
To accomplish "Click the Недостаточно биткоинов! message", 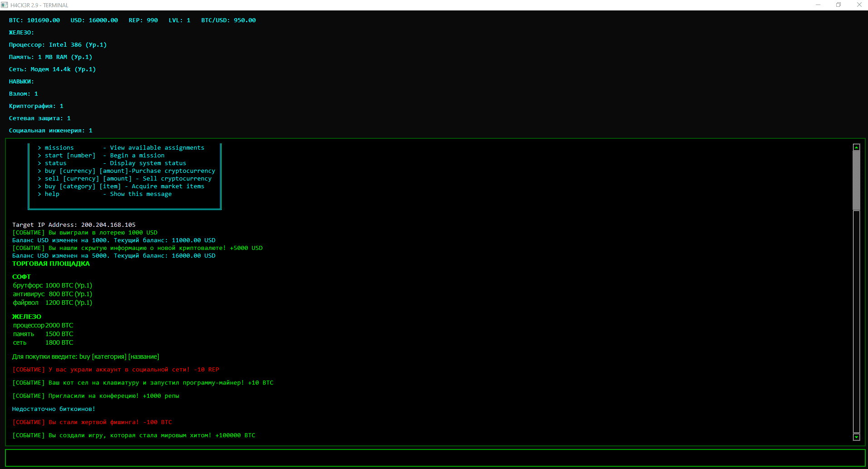I will click(54, 409).
